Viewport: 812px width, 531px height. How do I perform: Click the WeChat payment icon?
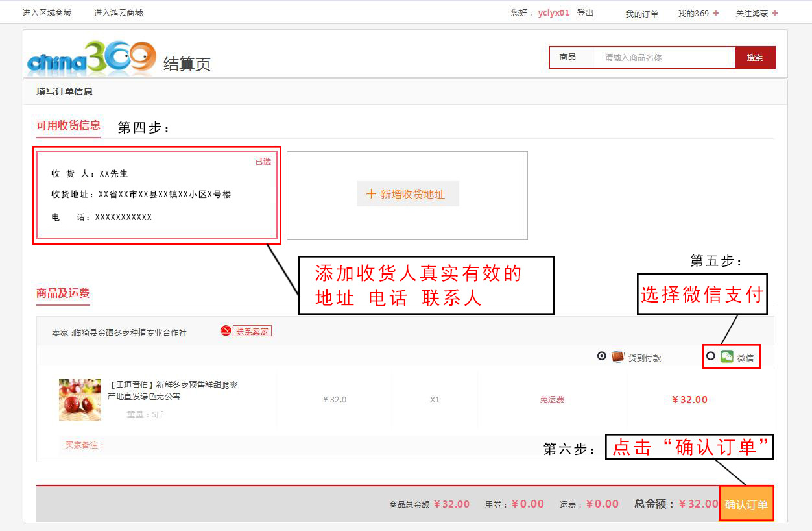coord(727,356)
